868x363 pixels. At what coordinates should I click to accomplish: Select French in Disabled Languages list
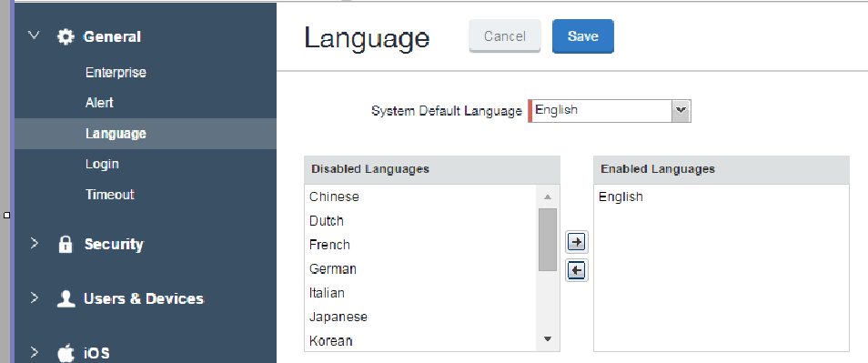pos(330,245)
